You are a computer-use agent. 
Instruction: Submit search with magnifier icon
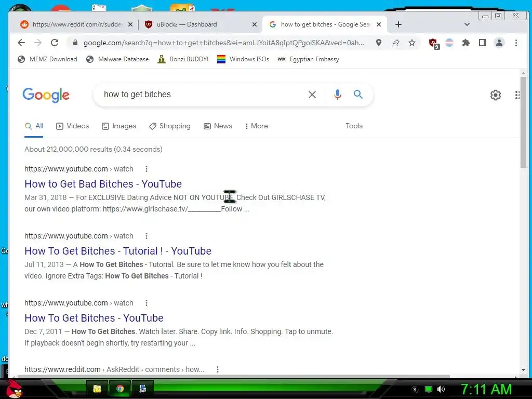tap(358, 95)
